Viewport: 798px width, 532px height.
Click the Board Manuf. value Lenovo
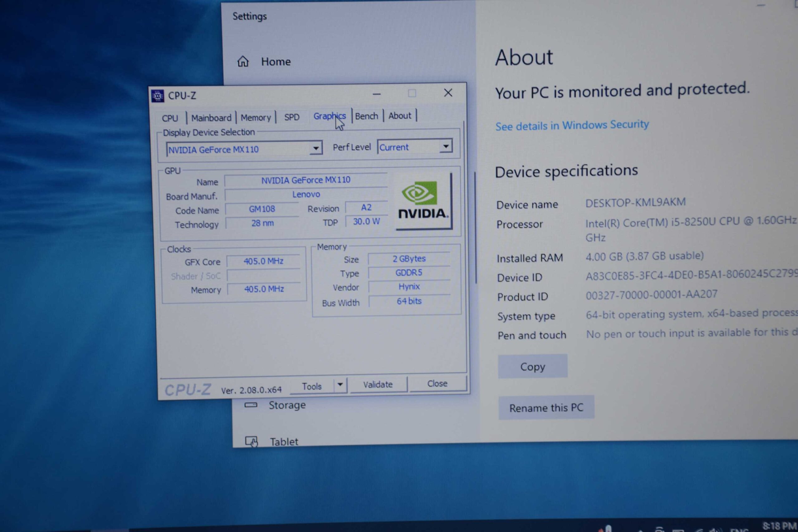[x=306, y=194]
